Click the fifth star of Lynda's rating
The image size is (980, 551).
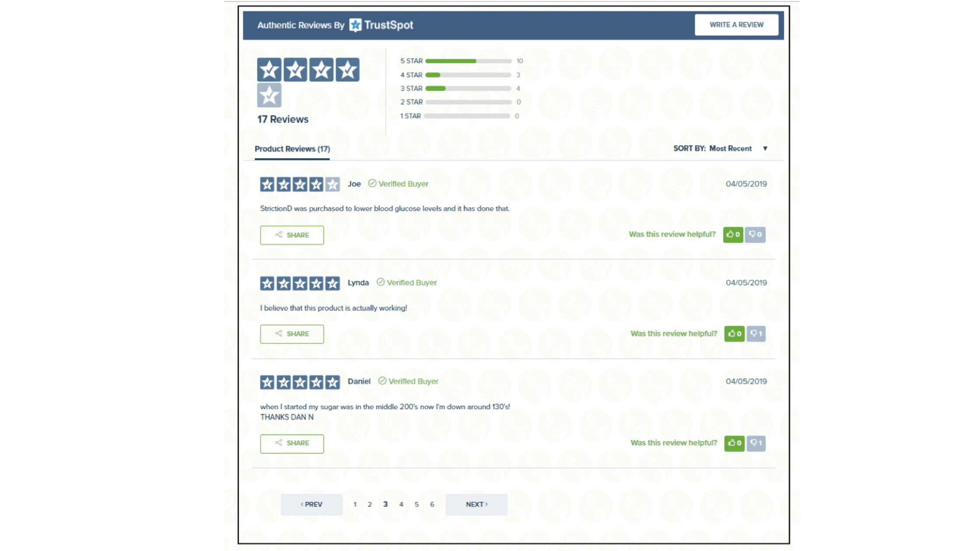pos(332,283)
